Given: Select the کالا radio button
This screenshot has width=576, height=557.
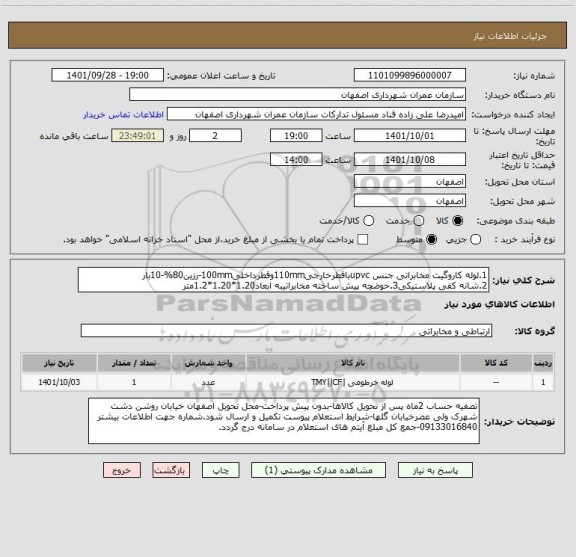Looking at the screenshot, I should click(457, 221).
